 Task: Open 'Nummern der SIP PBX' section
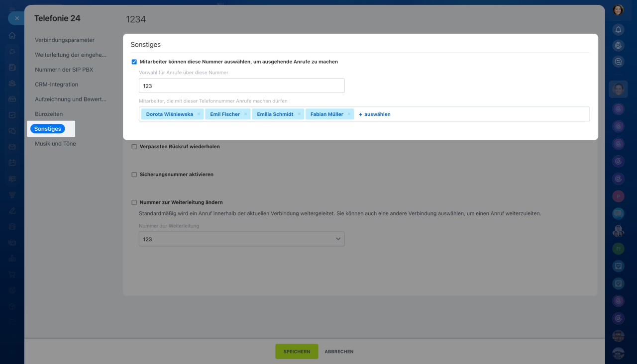click(x=64, y=70)
